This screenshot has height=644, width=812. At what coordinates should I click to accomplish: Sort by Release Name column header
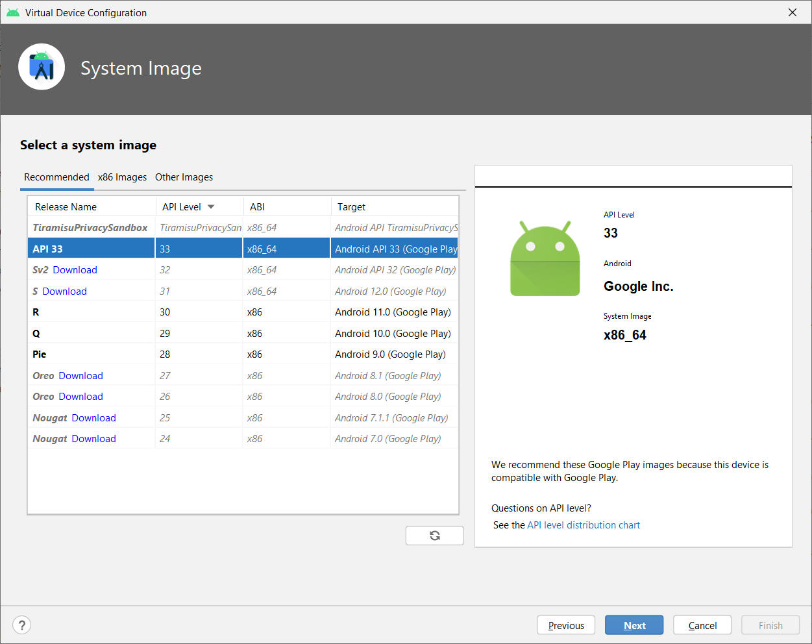(x=92, y=206)
